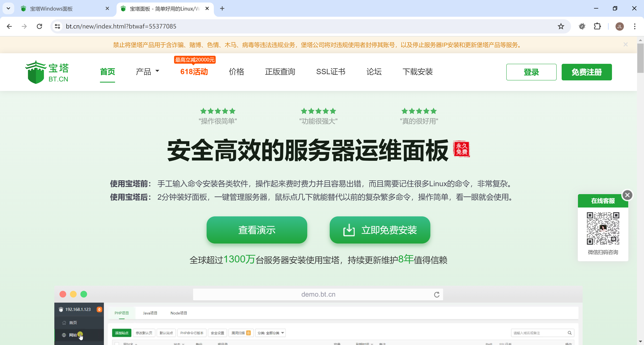This screenshot has height=345, width=644.
Task: Click the WeChat QR code image
Action: click(603, 228)
